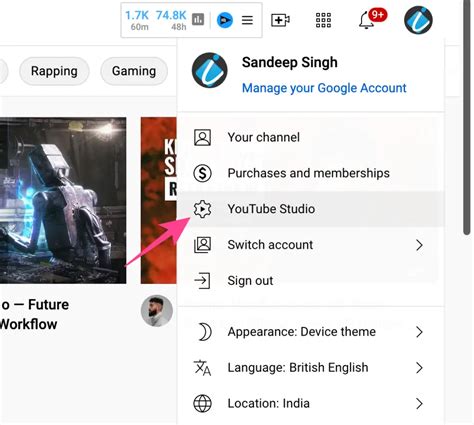
Task: Select Switch account menu entry
Action: (311, 245)
